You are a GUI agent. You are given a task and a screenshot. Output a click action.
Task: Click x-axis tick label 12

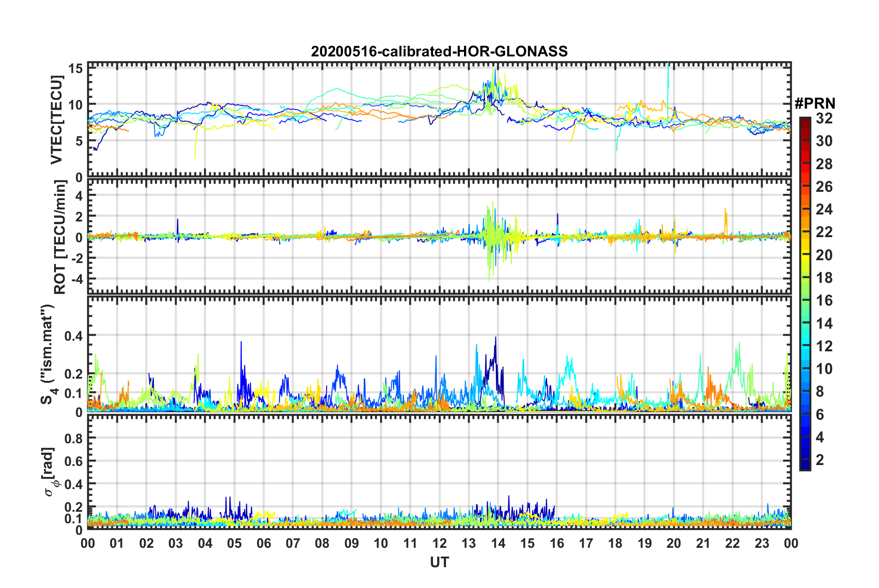point(439,544)
